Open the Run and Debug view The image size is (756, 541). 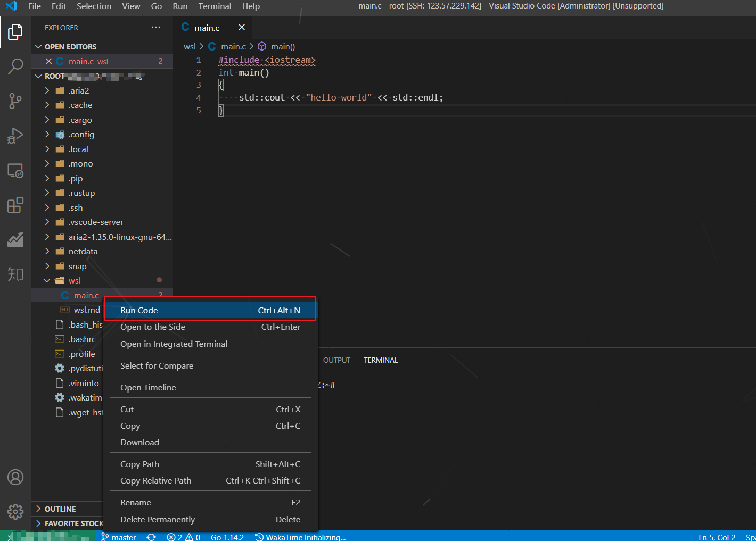[x=15, y=135]
